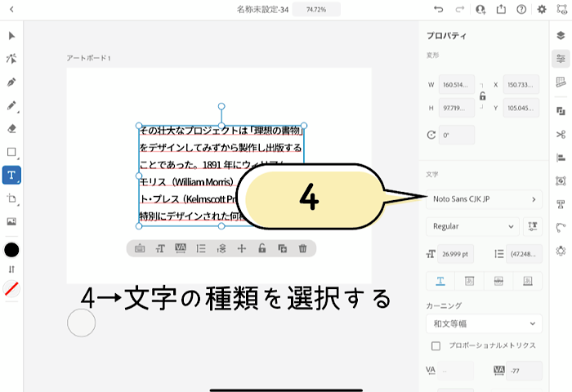Open the scissors cut panel icon
This screenshot has height=392, width=572.
561,134
